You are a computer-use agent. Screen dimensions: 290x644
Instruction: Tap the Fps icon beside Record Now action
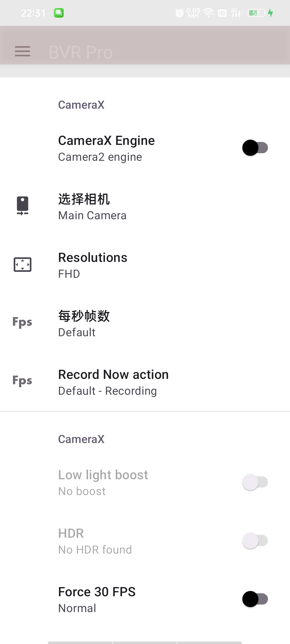coord(22,381)
